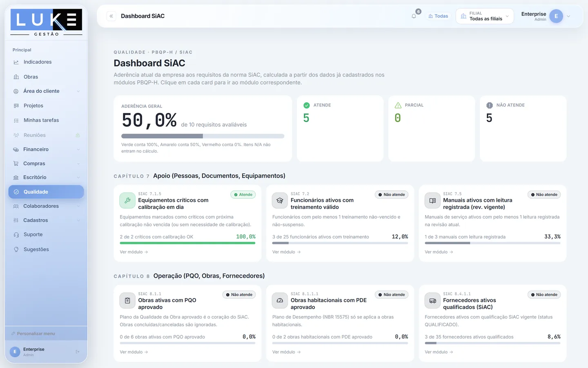Open Suporte in the sidebar

coord(46,235)
